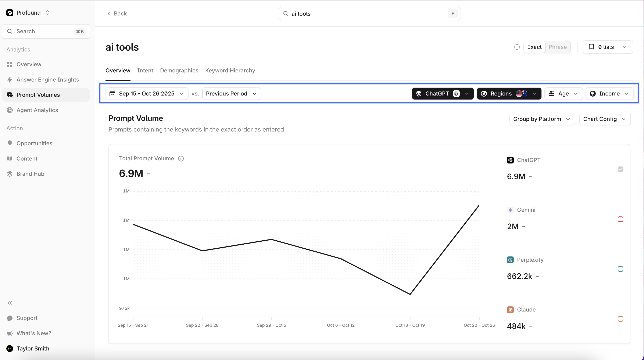Viewport: 644px width, 360px height.
Task: Click the Agent Analytics globe icon
Action: point(10,110)
